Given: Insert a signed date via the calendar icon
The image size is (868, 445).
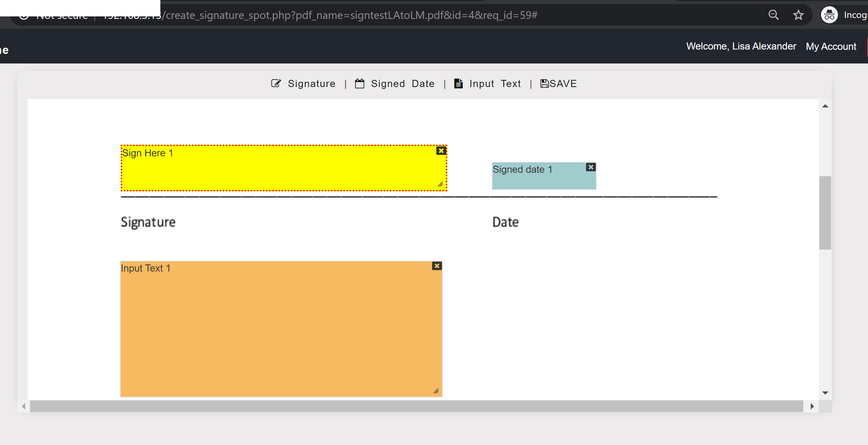Looking at the screenshot, I should click(x=359, y=84).
